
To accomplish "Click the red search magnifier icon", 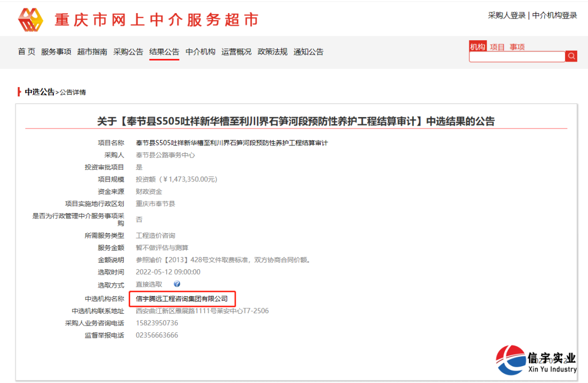I will (571, 56).
